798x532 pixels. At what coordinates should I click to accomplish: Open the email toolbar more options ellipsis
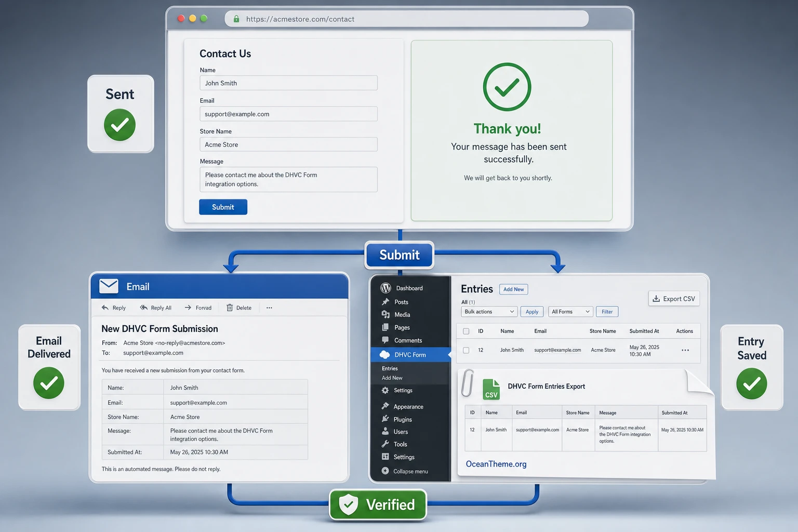[269, 308]
